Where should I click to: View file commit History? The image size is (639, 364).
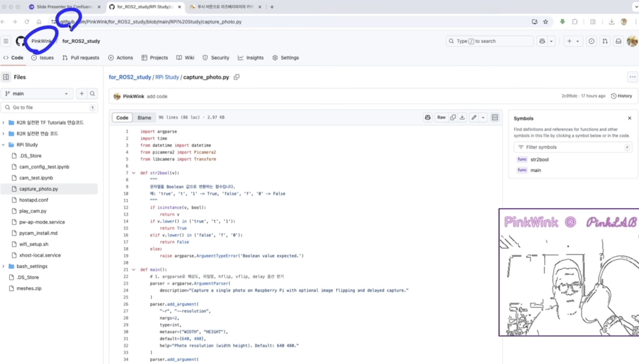click(x=622, y=96)
